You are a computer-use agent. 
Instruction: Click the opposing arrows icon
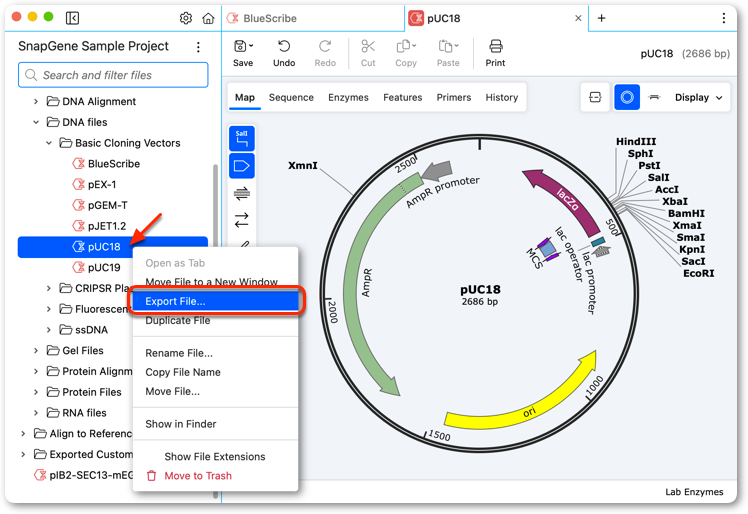242,220
